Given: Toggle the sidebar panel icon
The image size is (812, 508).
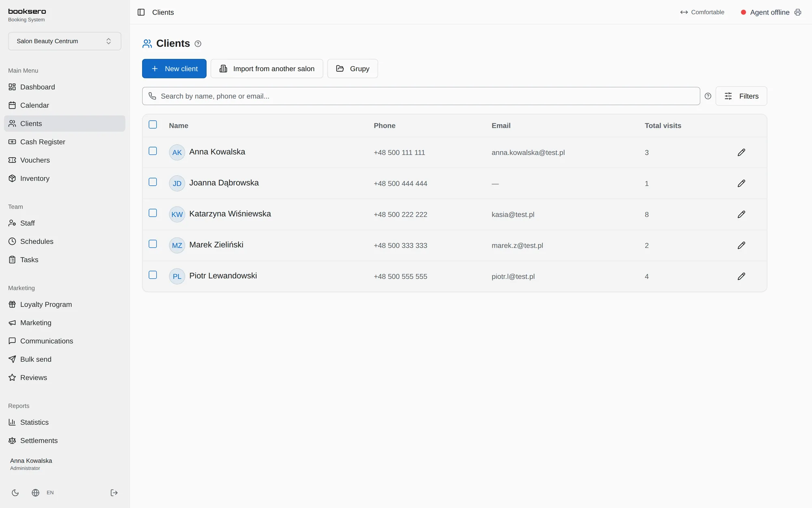Looking at the screenshot, I should (x=141, y=12).
